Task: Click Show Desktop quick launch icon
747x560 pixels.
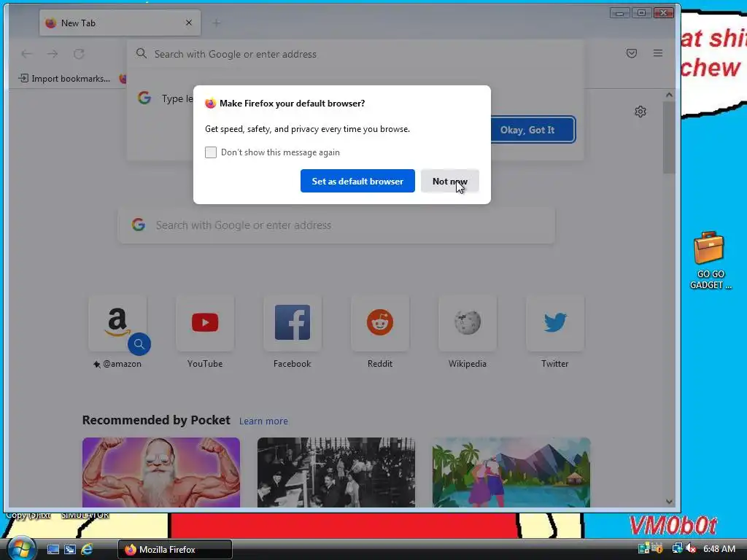Action: [53, 550]
